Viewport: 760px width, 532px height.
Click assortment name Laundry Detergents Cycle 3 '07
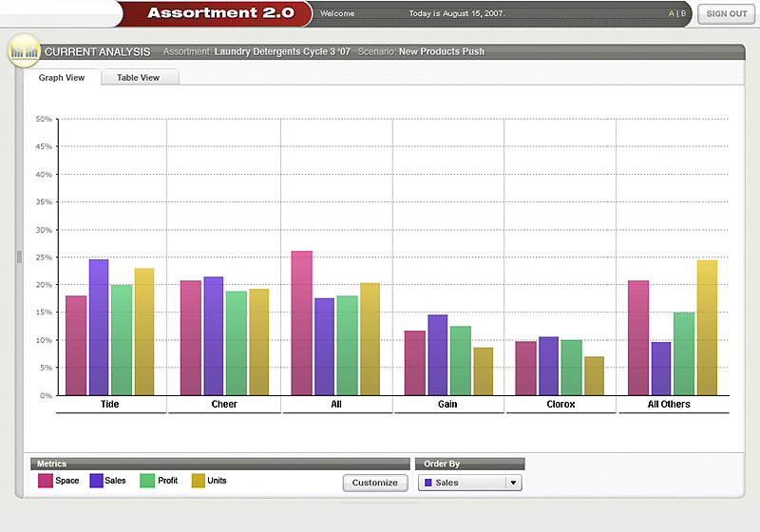point(282,51)
